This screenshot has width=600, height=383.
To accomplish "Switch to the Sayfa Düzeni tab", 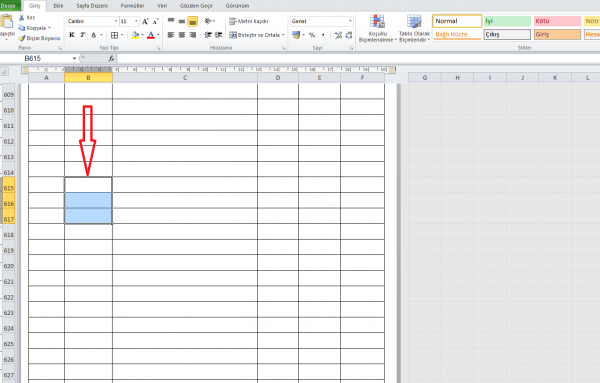I will point(92,6).
